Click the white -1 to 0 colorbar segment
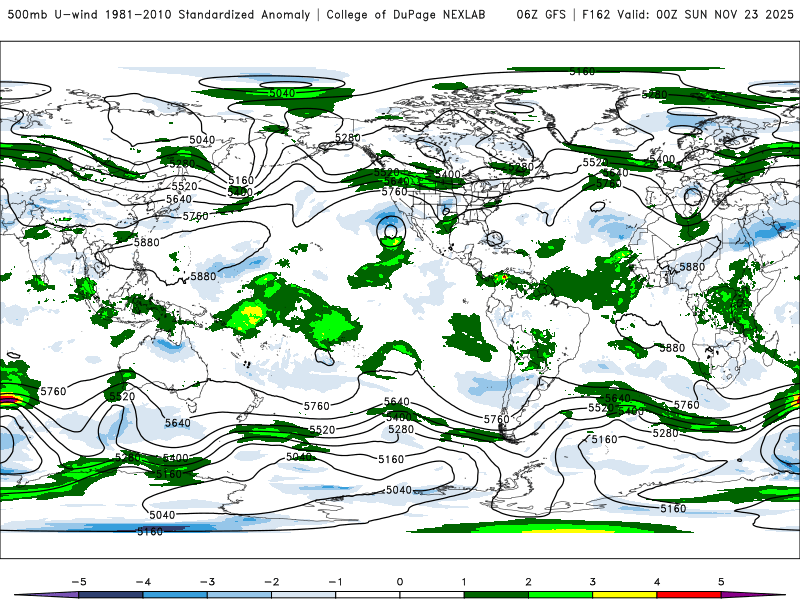 tap(368, 595)
